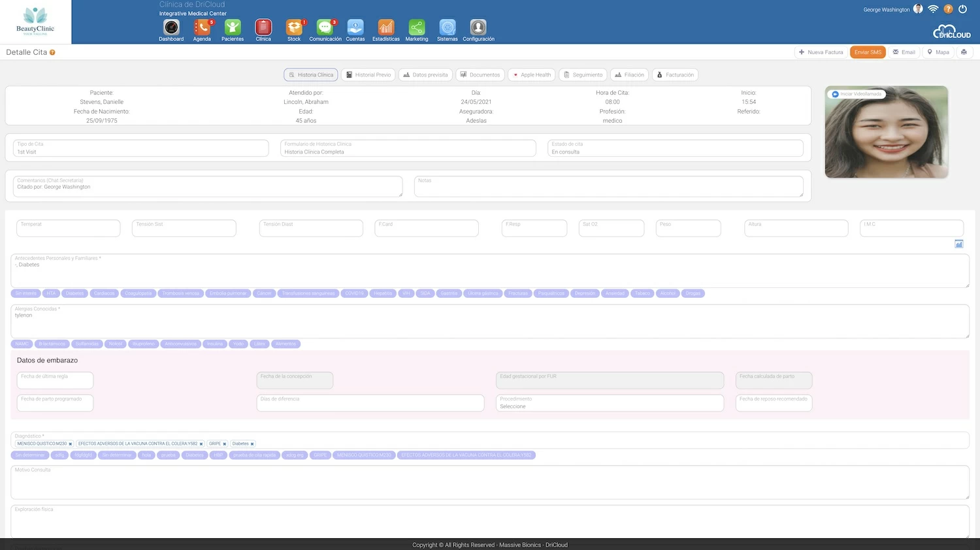Image resolution: width=980 pixels, height=550 pixels.
Task: Toggle the HTA antecedent tag
Action: 52,293
